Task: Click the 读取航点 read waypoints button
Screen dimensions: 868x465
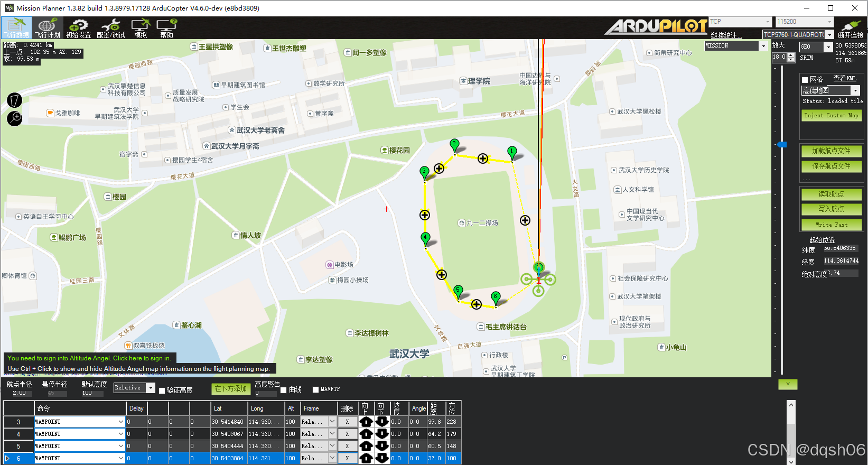Action: point(832,194)
